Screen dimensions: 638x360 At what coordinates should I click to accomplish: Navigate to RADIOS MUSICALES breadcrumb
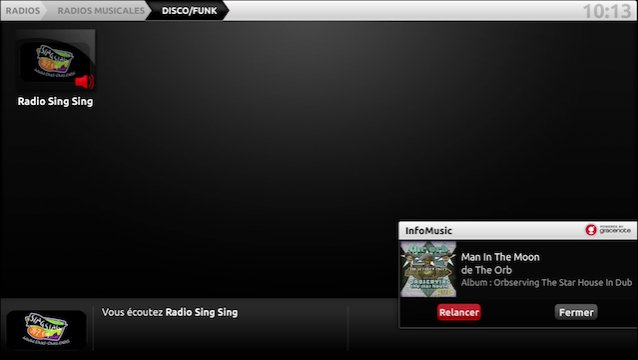(101, 11)
